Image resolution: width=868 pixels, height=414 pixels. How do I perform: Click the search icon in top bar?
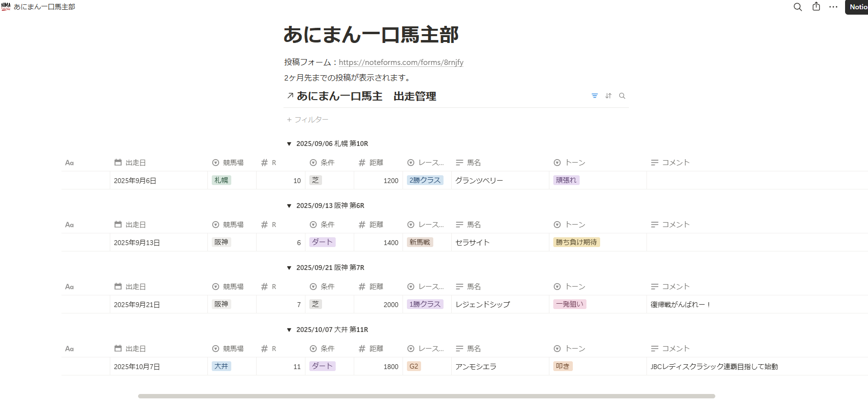pos(798,7)
